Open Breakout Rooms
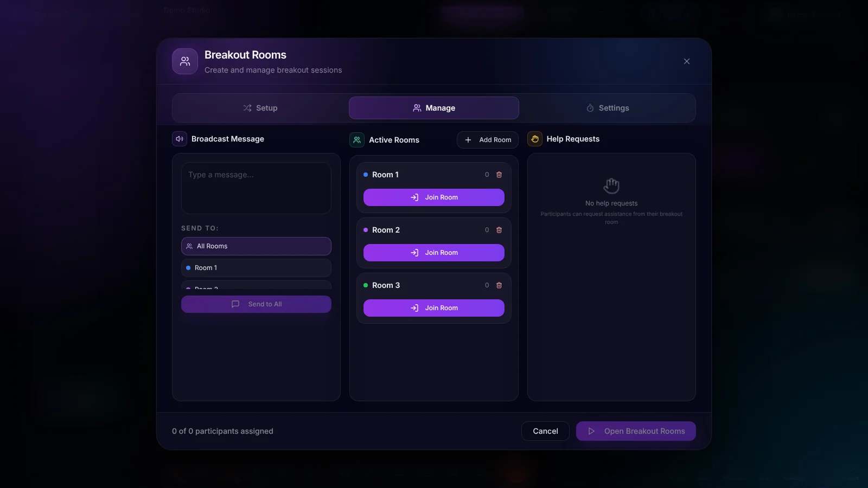 tap(636, 431)
